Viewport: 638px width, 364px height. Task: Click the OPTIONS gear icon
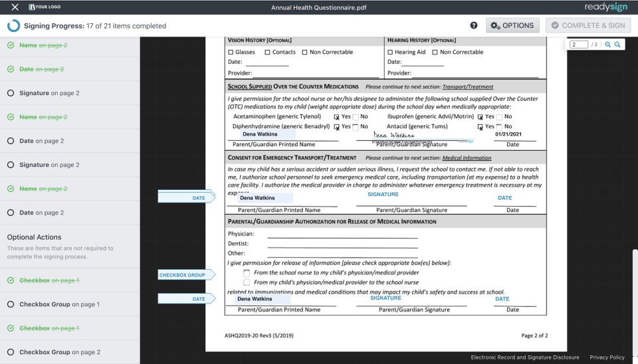click(494, 25)
